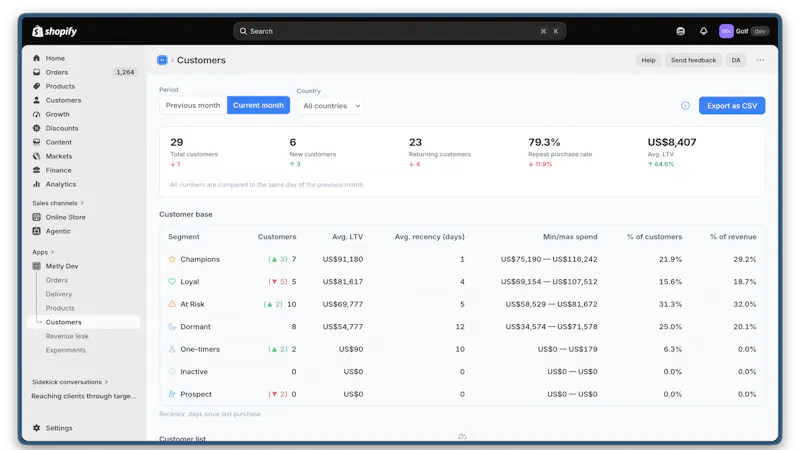
Task: Click the Inactive segment row
Action: click(x=462, y=371)
